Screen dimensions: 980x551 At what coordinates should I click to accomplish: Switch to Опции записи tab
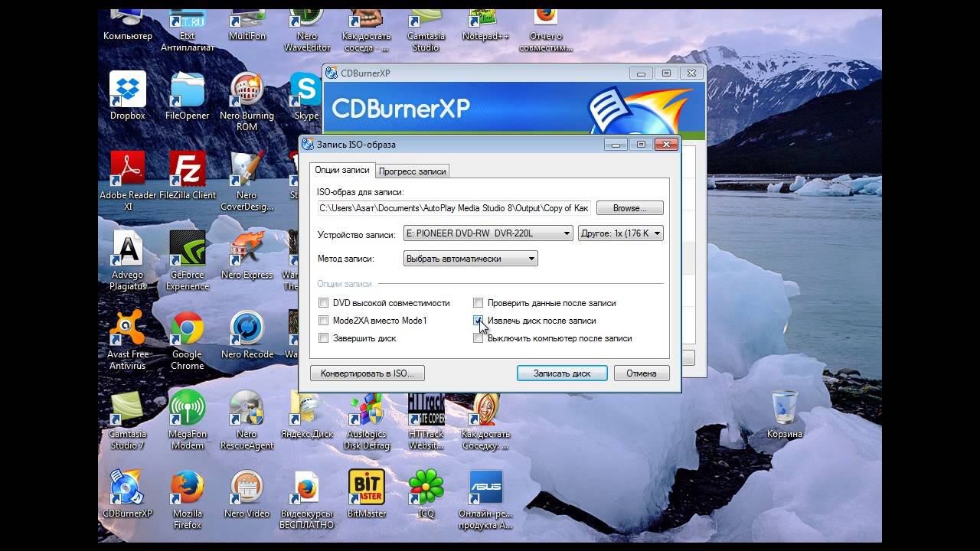click(342, 170)
